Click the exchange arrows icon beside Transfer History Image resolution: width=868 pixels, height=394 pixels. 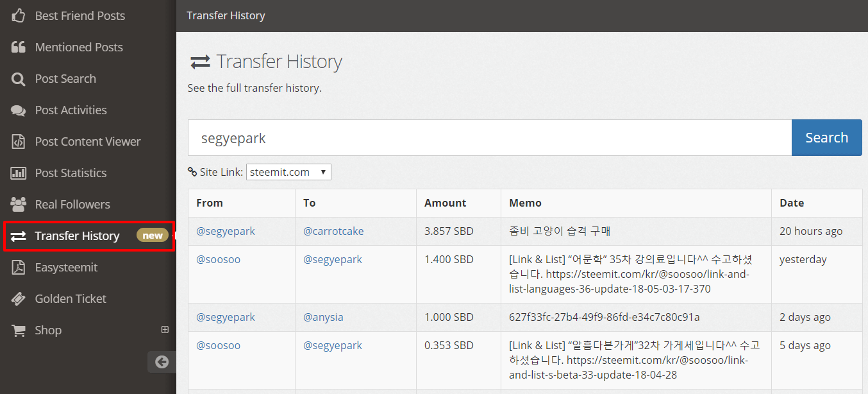19,236
